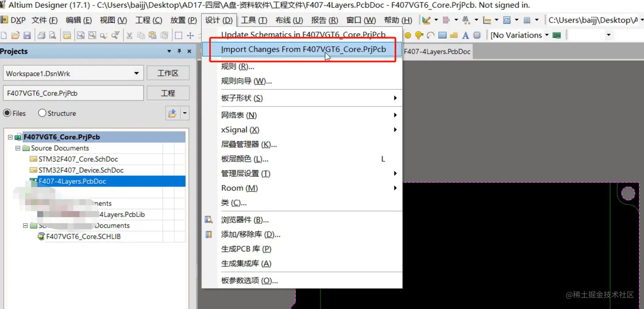This screenshot has width=644, height=309.
Task: Open the dimension tools dropdown arrow
Action: coord(496,20)
